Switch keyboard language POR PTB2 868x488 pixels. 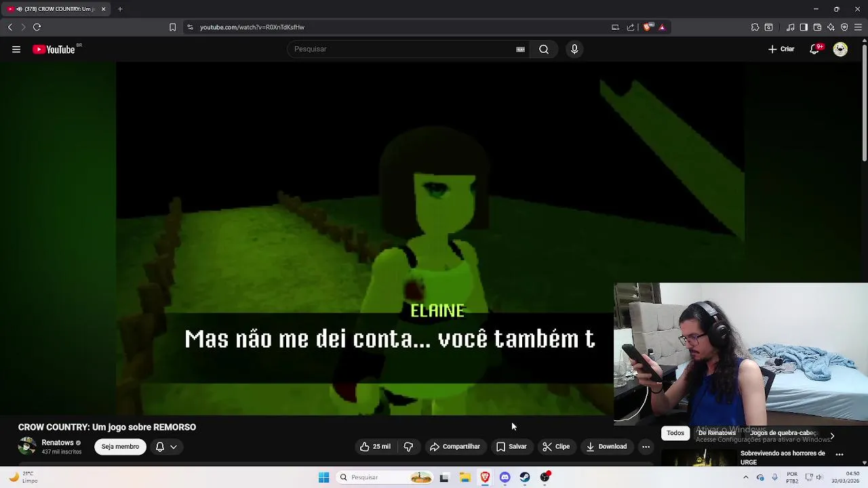792,477
